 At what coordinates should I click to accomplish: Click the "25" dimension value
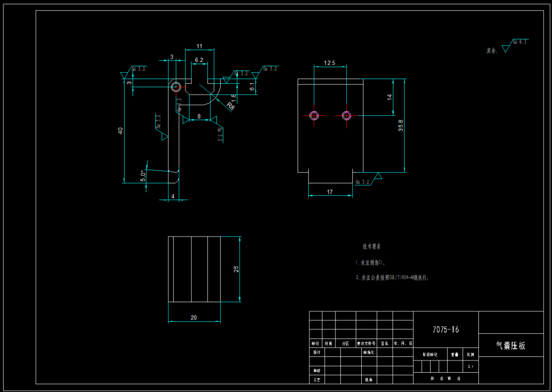click(236, 269)
